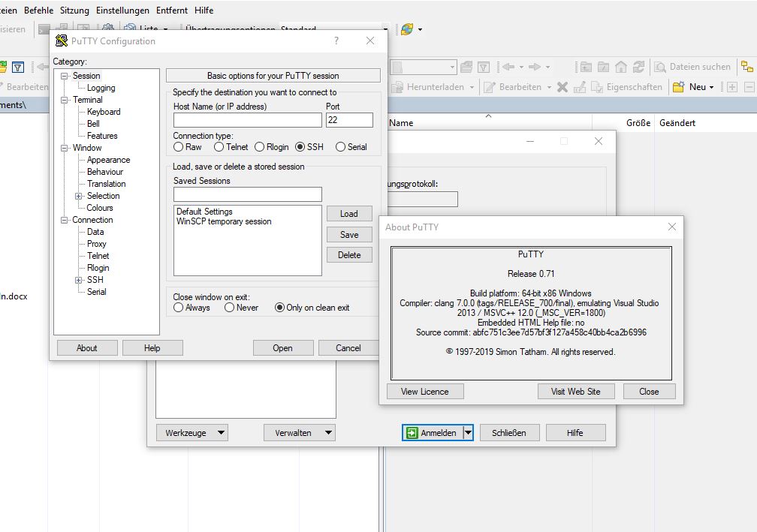Viewport: 757px width, 532px height.
Task: Click the PuTTY icon in the Configuration title bar
Action: click(62, 41)
